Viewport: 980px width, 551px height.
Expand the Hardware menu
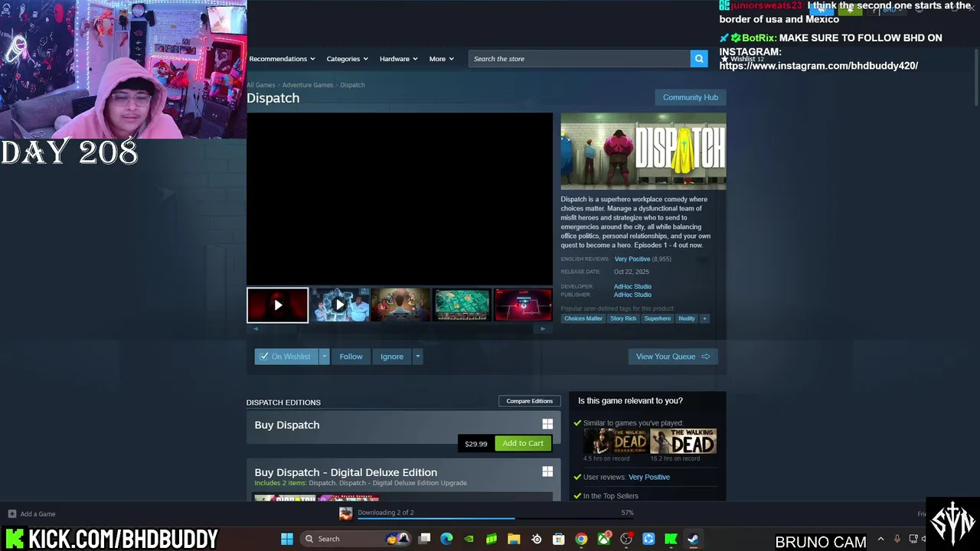tap(398, 59)
